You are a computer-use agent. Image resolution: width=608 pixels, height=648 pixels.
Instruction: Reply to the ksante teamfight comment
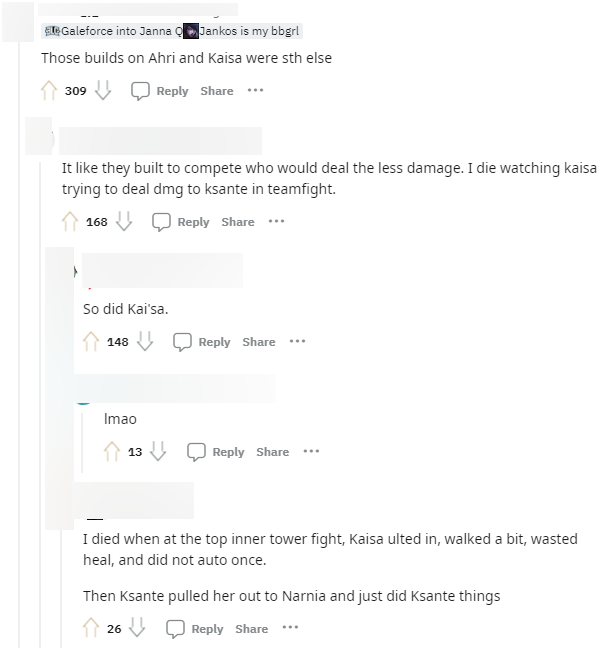click(x=181, y=222)
